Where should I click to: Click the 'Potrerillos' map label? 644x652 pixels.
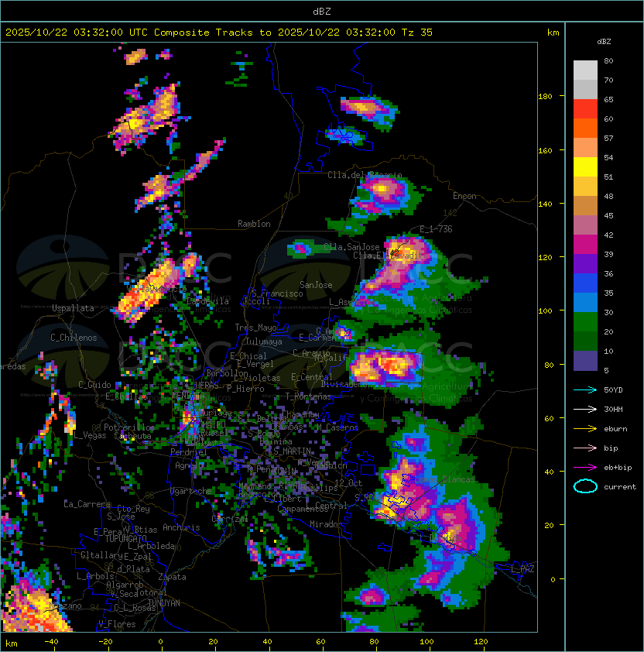pos(129,427)
